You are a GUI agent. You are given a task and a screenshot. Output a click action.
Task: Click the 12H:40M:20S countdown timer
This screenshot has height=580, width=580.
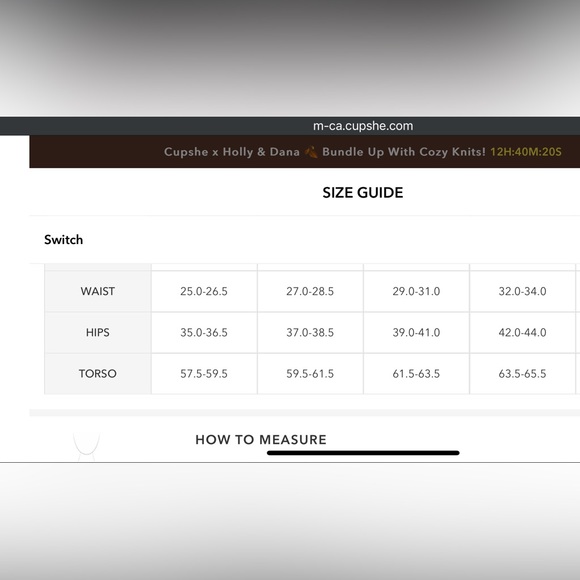526,152
